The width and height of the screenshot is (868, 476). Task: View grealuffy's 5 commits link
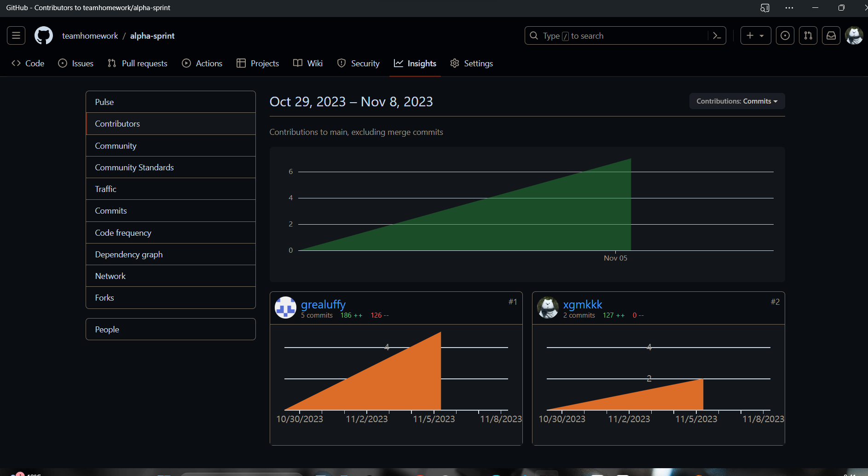(x=317, y=315)
